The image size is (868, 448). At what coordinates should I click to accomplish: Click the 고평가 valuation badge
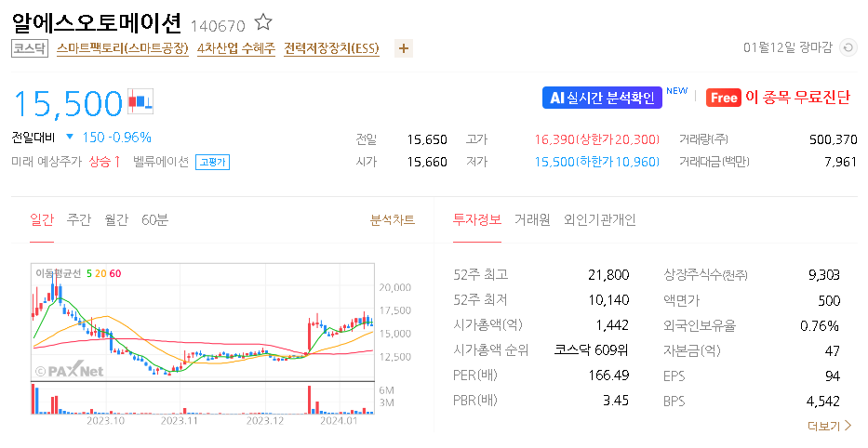coord(212,162)
